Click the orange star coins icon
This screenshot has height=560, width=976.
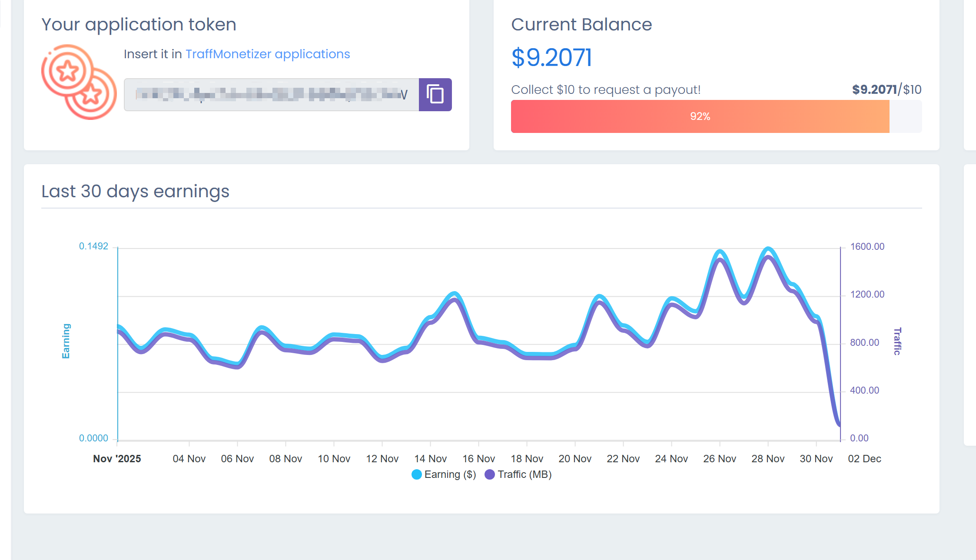tap(79, 82)
